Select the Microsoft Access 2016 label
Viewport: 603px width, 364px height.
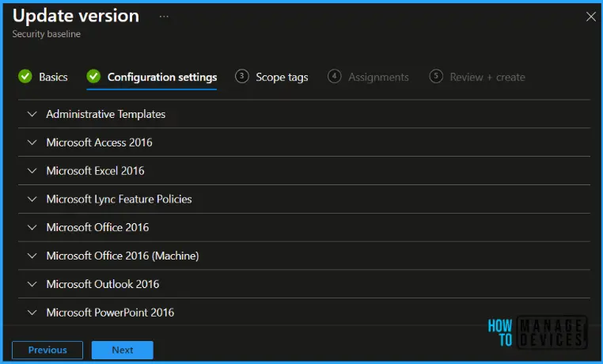coord(99,142)
